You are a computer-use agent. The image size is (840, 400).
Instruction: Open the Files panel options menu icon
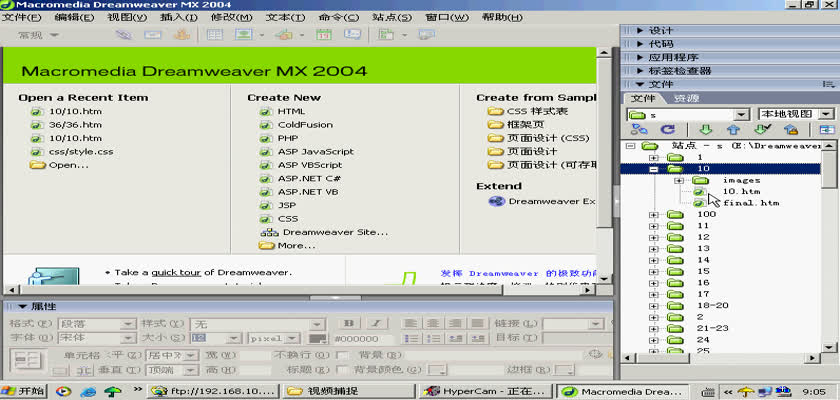(828, 84)
